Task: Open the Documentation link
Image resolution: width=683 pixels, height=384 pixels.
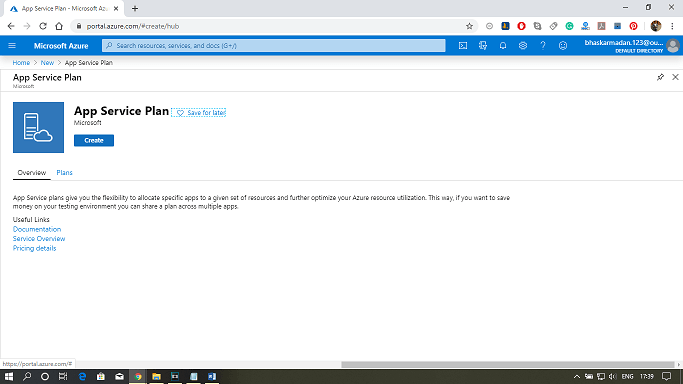Action: point(37,229)
